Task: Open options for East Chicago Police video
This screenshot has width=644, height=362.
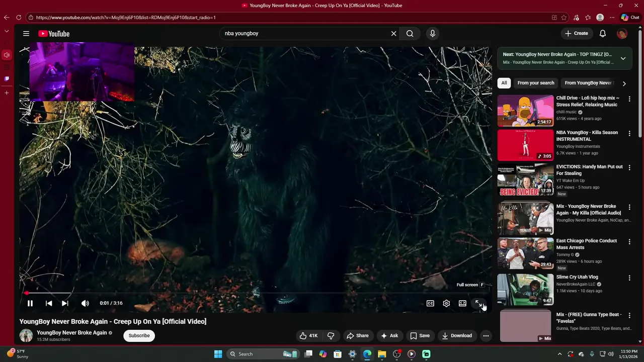Action: (x=629, y=242)
